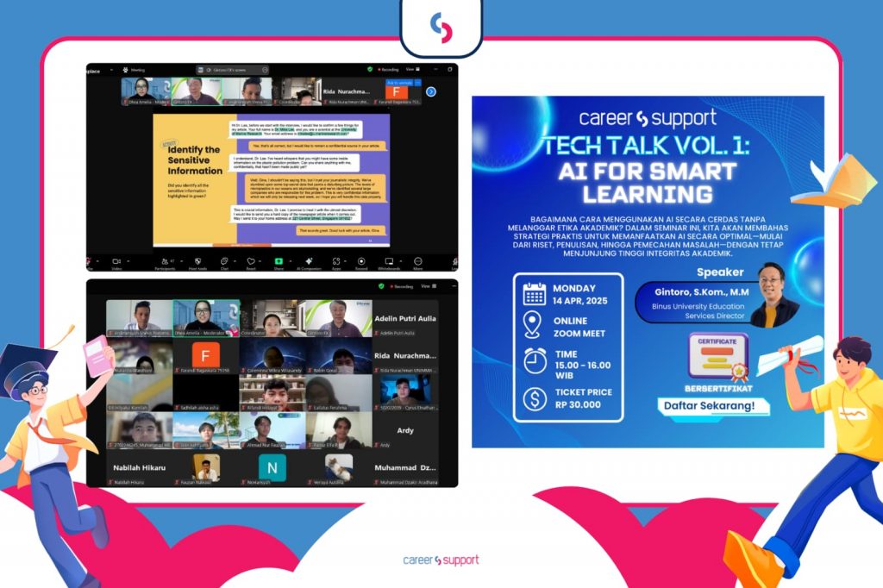Select Muhammad Dz... participant tile
This screenshot has width=883, height=588.
(x=405, y=468)
